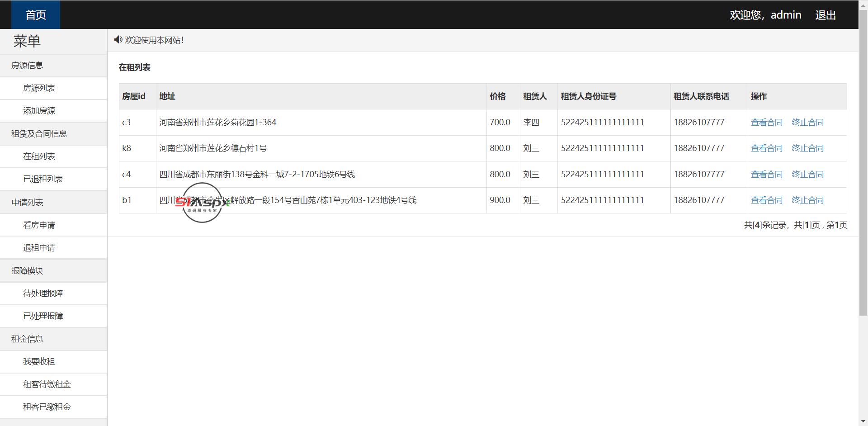This screenshot has height=426, width=868.
Task: Open 我要收租 in sidebar
Action: (39, 362)
